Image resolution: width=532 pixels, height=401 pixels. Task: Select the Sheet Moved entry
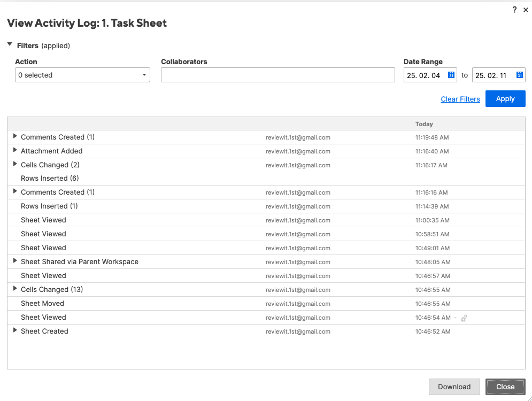pos(42,304)
